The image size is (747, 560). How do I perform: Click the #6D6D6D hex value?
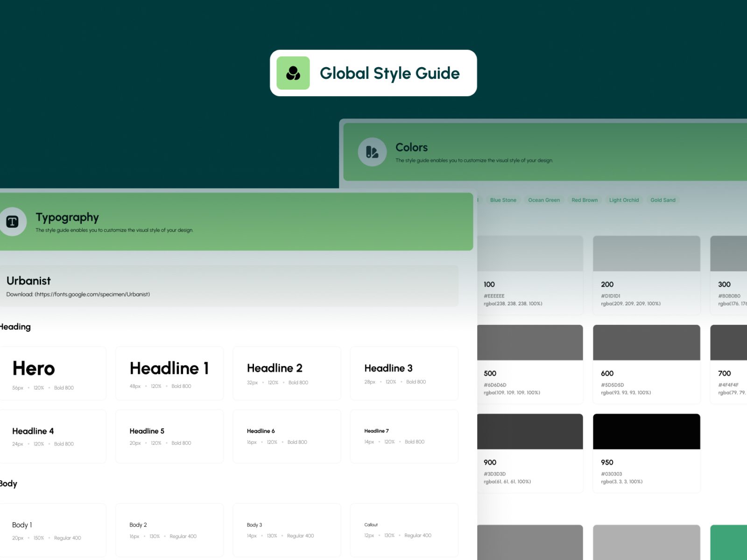point(495,385)
